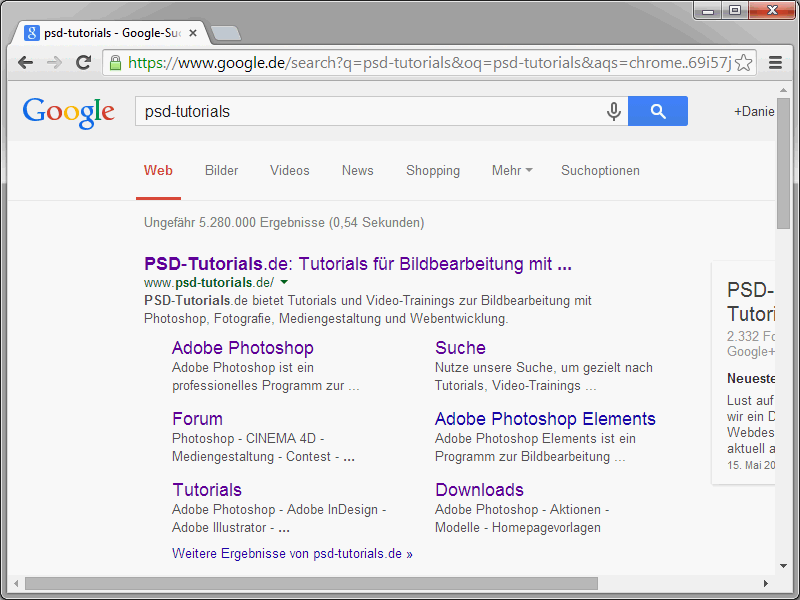Click the Google favicon in the tab
This screenshot has width=800, height=600.
point(32,33)
